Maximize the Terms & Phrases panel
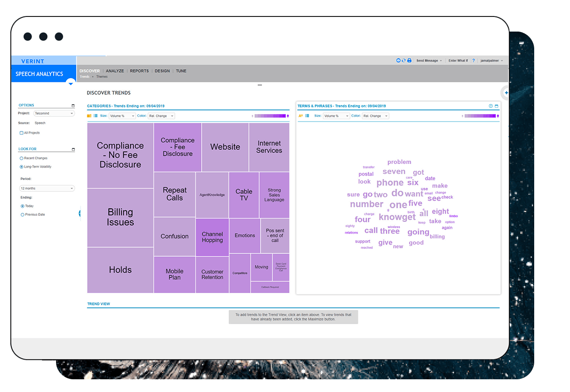The width and height of the screenshot is (570, 392). (497, 106)
